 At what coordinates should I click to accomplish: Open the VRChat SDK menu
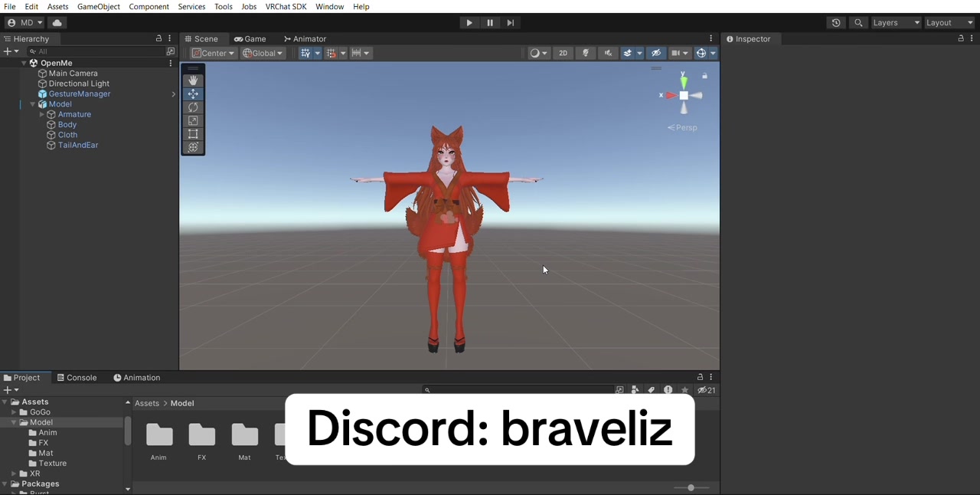coord(286,7)
